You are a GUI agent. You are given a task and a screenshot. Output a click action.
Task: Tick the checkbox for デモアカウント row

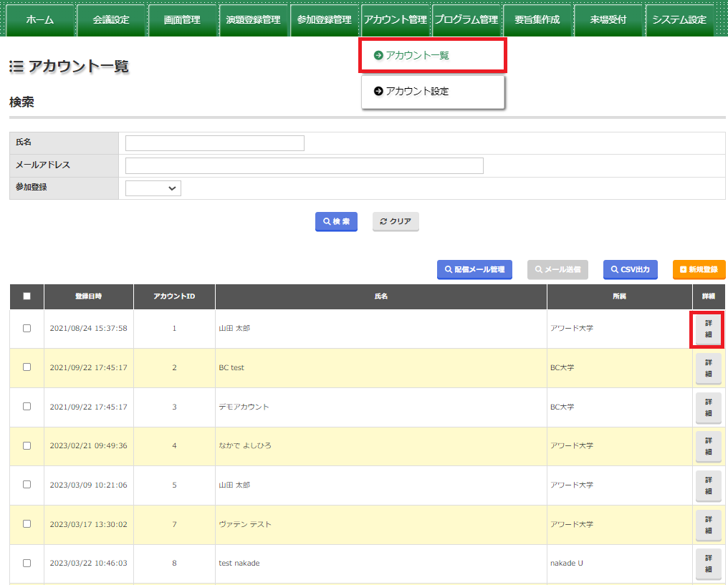point(27,407)
